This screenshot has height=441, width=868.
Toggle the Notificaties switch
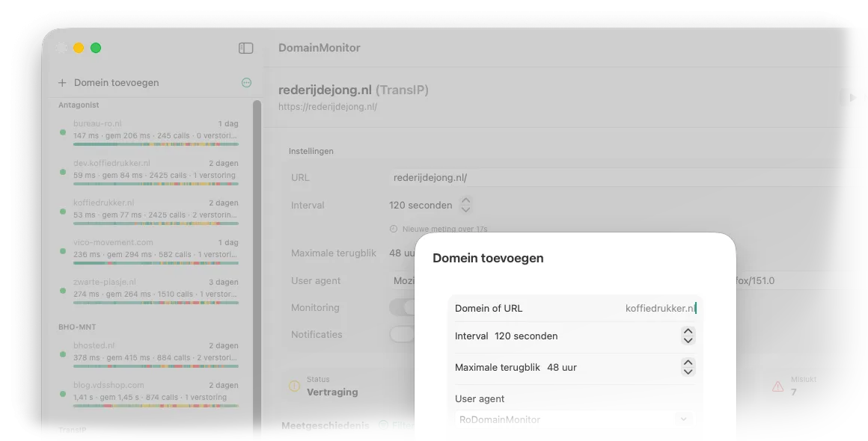click(402, 334)
